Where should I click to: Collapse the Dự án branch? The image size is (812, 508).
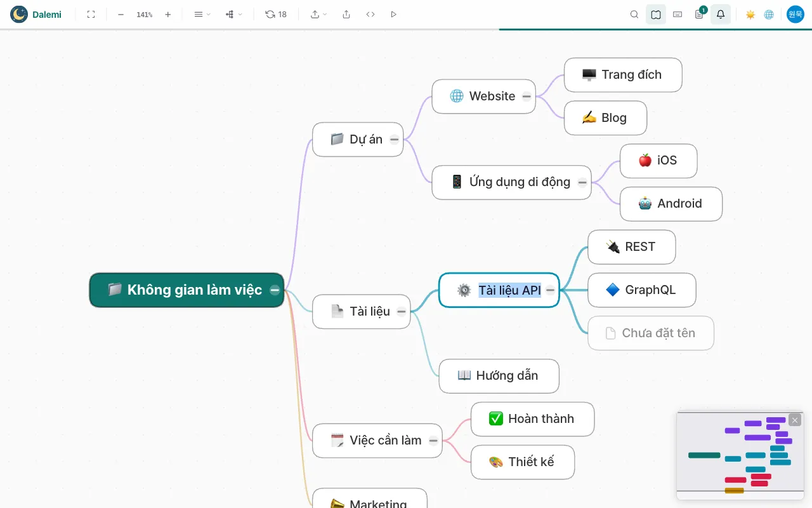point(395,140)
